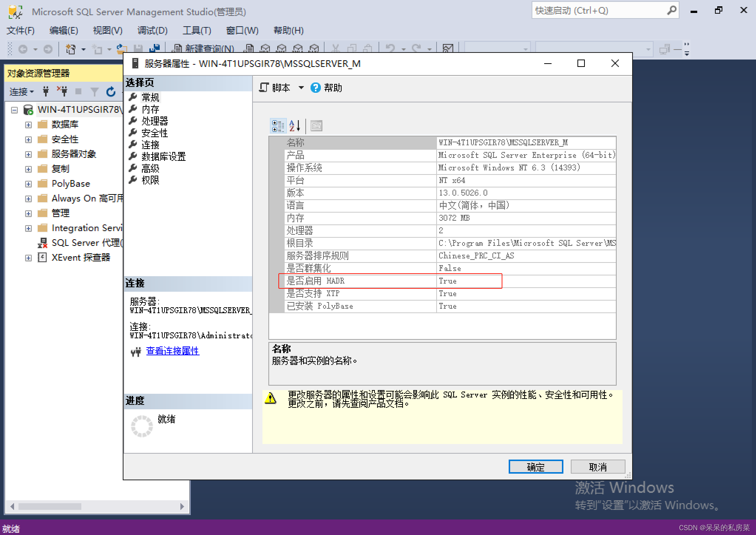
Task: Click the navigate forward toolbar icon
Action: [48, 49]
